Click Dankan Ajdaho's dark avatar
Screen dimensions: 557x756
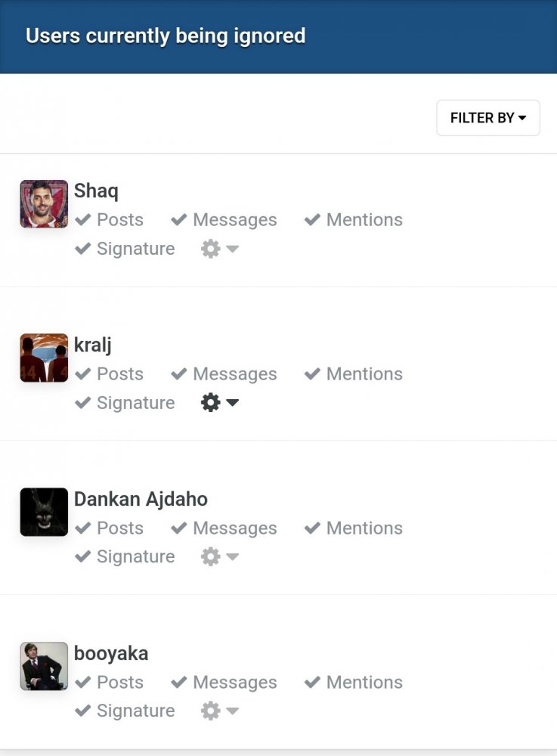coord(44,512)
